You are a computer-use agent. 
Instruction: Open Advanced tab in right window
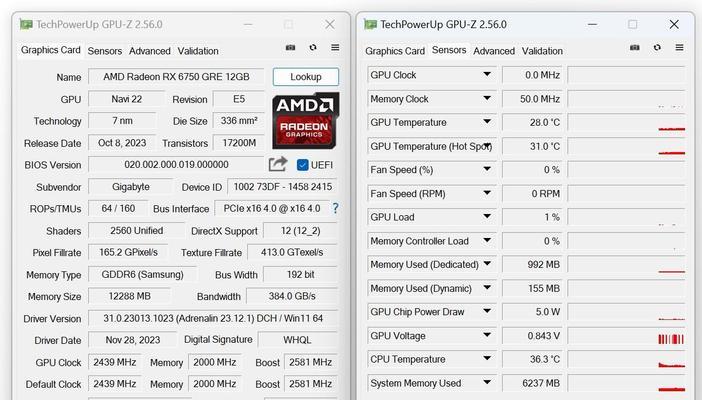pos(494,51)
